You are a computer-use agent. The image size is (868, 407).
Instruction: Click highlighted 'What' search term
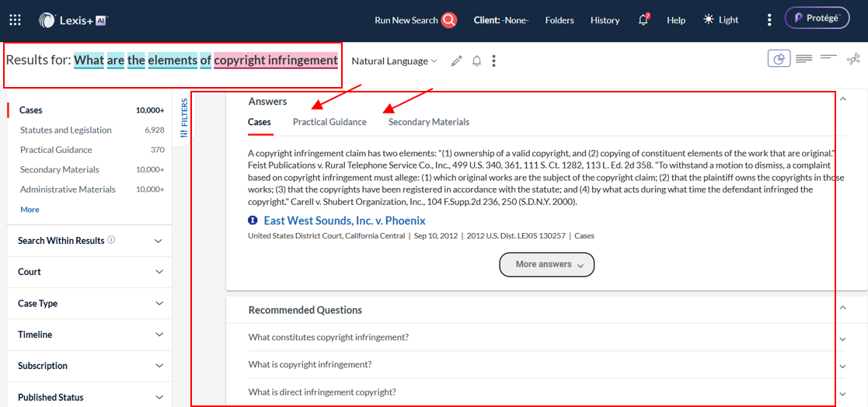point(89,60)
